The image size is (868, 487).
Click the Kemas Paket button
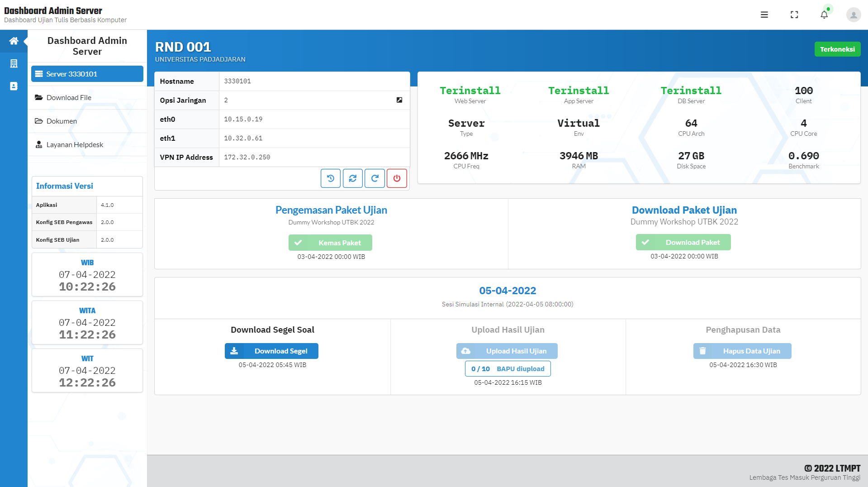(330, 243)
